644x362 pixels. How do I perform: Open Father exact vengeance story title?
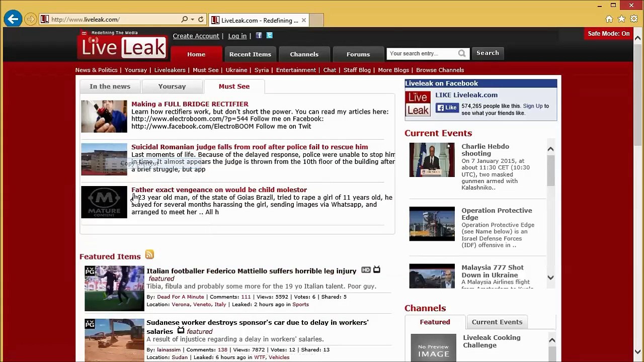click(x=219, y=190)
